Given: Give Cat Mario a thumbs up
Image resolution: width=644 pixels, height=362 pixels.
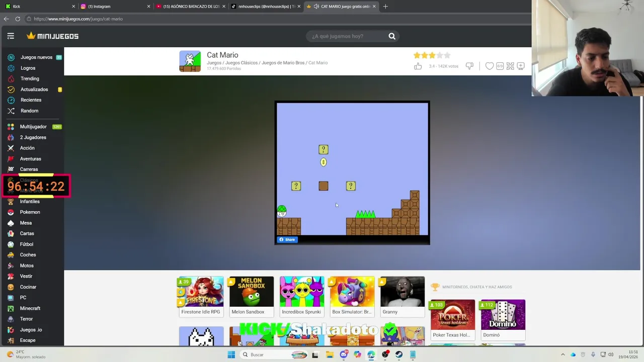Looking at the screenshot, I should tap(418, 66).
